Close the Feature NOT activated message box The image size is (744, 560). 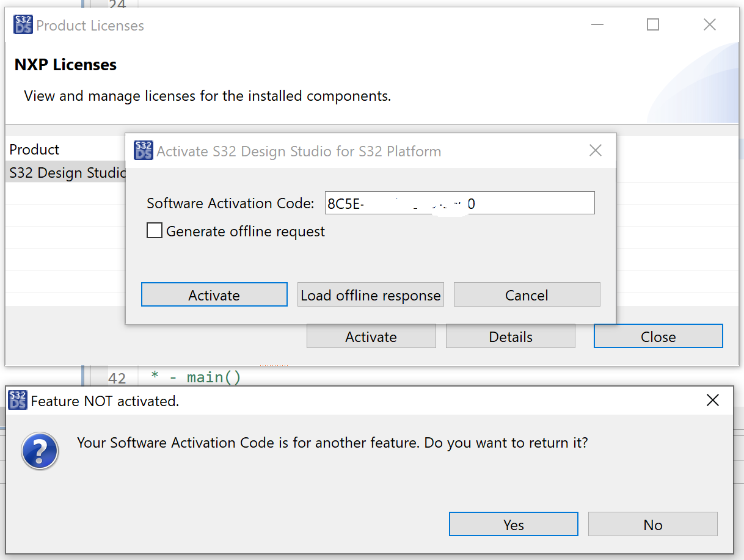[712, 400]
